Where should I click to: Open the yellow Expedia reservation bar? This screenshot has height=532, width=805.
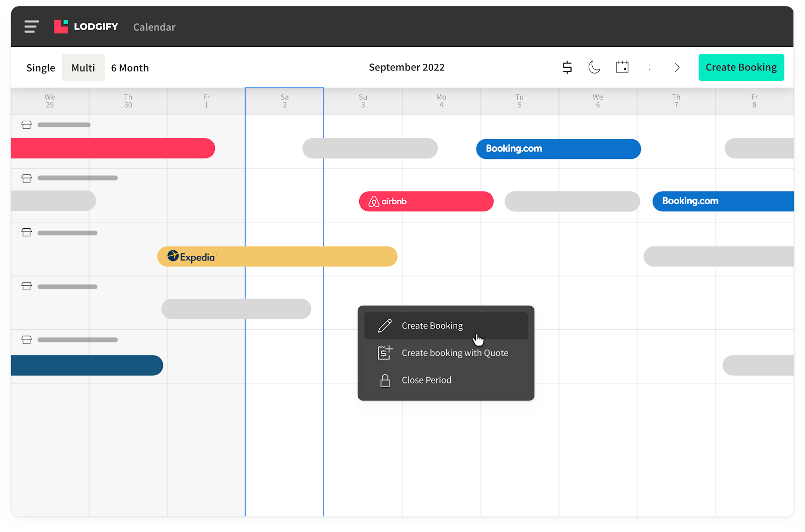(x=277, y=256)
